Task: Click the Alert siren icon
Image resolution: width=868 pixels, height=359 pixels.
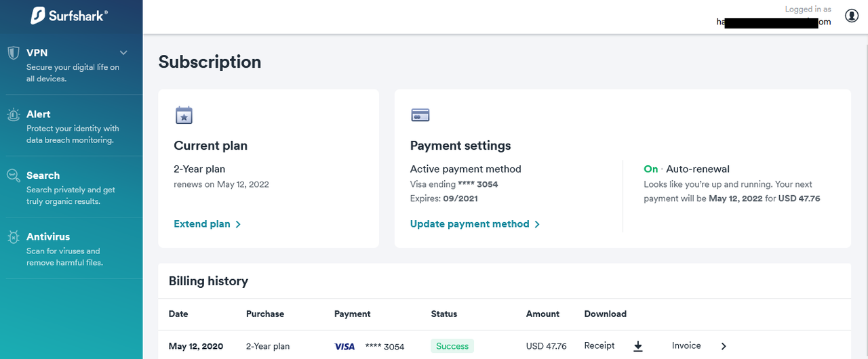Action: 14,115
